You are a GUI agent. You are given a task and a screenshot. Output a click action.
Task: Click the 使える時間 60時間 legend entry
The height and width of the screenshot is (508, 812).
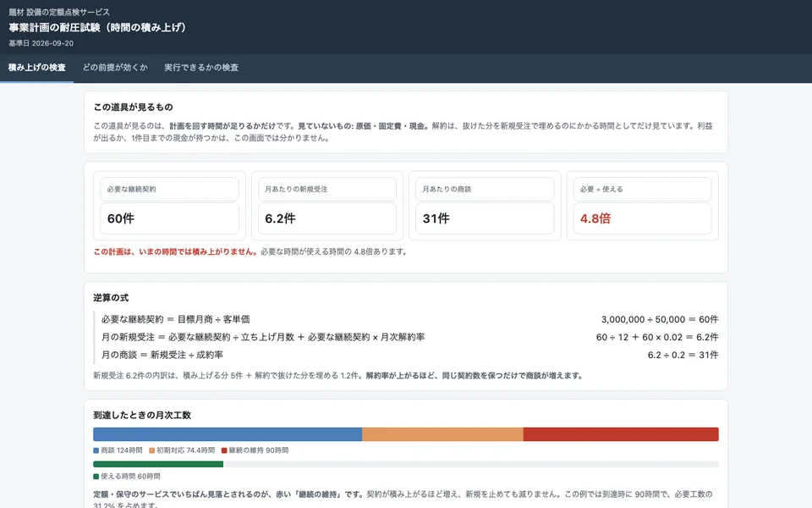pyautogui.click(x=126, y=477)
